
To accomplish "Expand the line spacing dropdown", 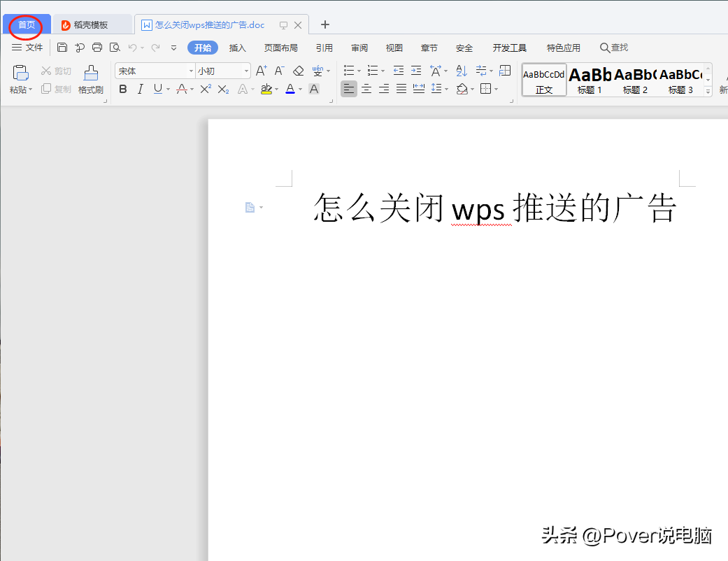I will 446,89.
